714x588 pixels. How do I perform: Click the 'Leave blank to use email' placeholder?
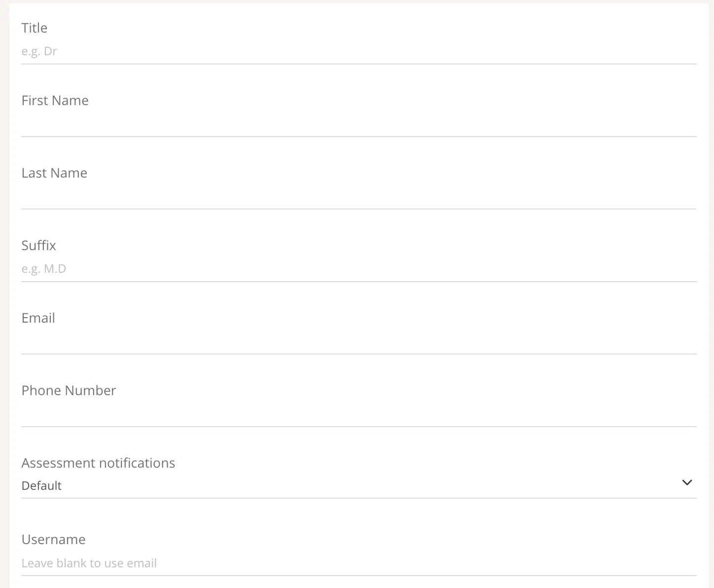pyautogui.click(x=89, y=563)
